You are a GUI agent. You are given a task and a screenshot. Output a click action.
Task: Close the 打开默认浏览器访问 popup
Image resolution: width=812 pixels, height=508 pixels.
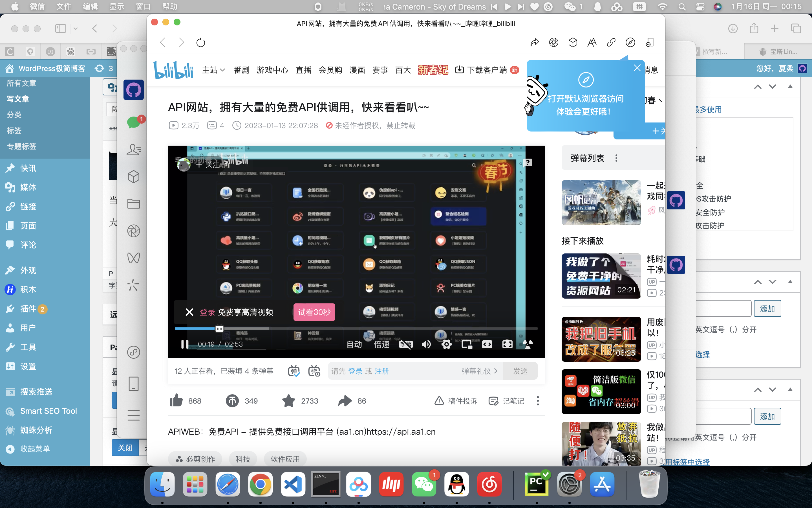point(637,68)
